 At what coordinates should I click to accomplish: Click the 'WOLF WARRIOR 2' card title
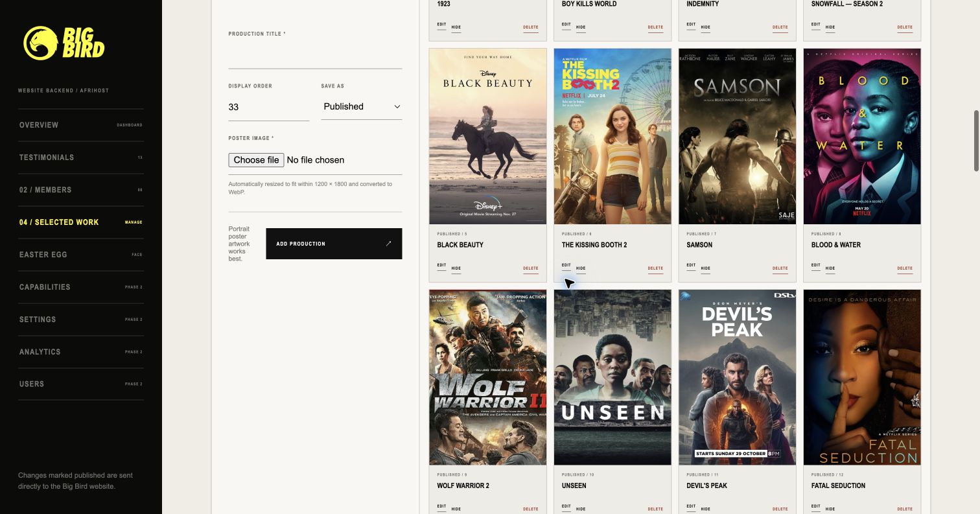click(x=463, y=485)
